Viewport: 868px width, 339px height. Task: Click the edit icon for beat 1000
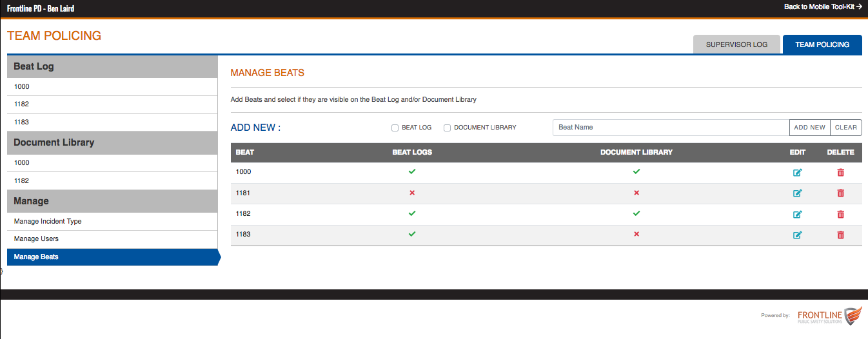[x=797, y=172]
